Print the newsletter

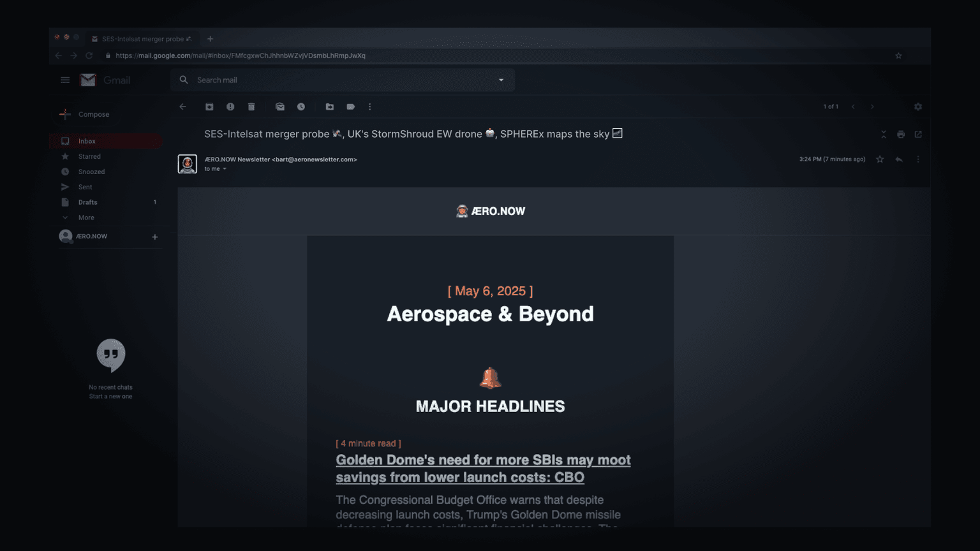[x=900, y=134]
